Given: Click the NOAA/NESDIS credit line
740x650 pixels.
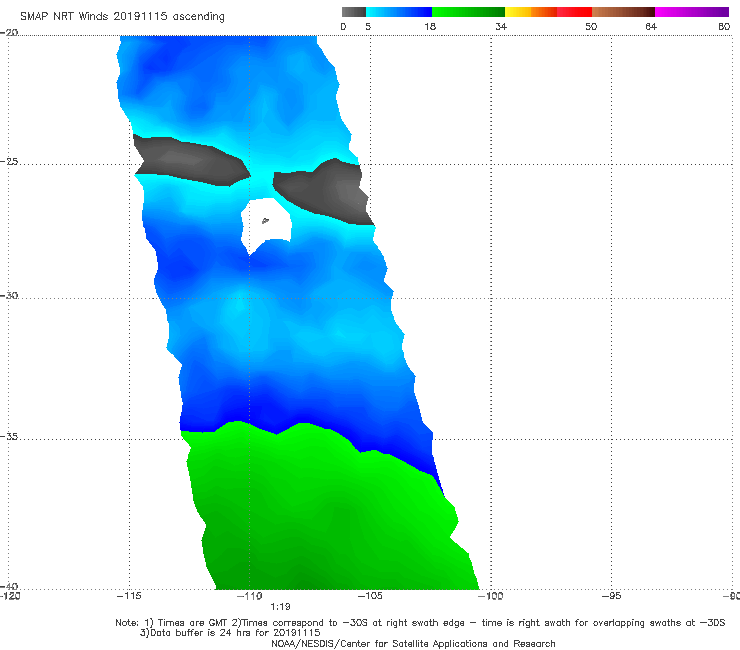Looking at the screenshot, I should click(413, 643).
